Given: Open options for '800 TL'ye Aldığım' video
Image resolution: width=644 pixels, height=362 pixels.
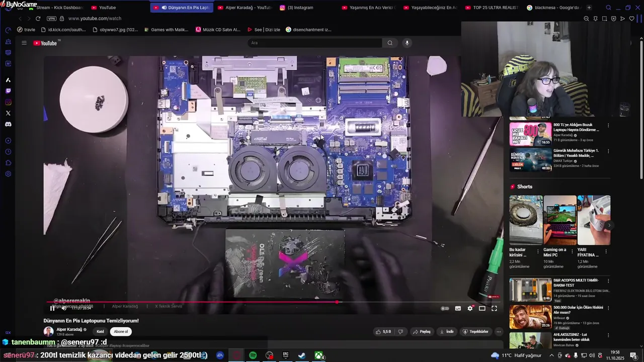Looking at the screenshot, I should [608, 125].
